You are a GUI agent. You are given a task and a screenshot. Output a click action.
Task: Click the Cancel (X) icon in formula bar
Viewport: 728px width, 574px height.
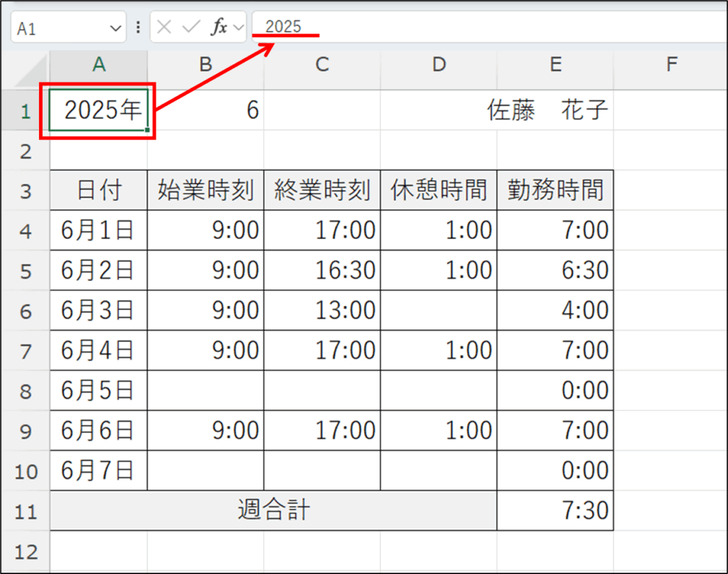(164, 28)
